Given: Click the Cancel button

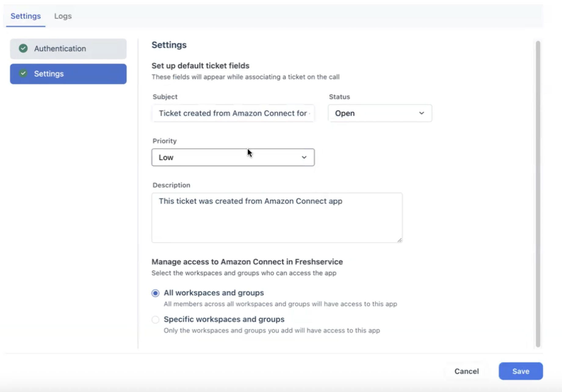Looking at the screenshot, I should click(467, 371).
